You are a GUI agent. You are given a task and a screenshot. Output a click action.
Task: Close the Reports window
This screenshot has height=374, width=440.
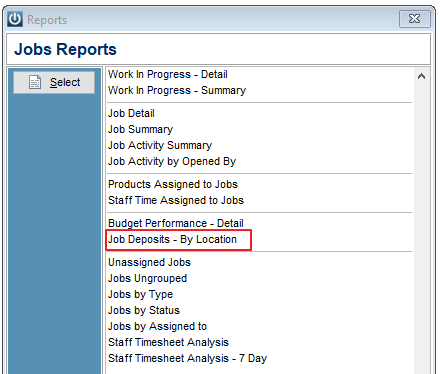(x=414, y=19)
